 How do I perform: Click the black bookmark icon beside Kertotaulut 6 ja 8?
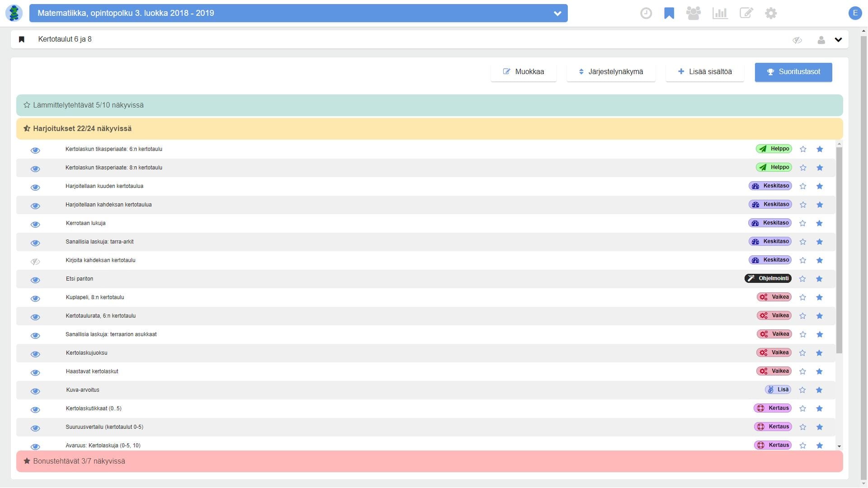[x=21, y=39]
